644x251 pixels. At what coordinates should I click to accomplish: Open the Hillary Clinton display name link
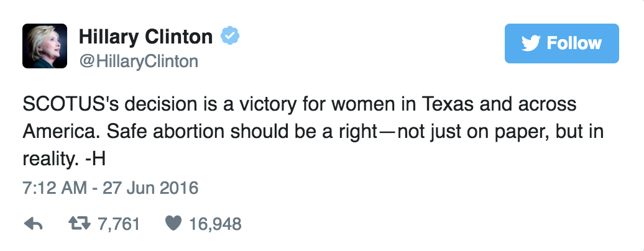click(x=145, y=37)
